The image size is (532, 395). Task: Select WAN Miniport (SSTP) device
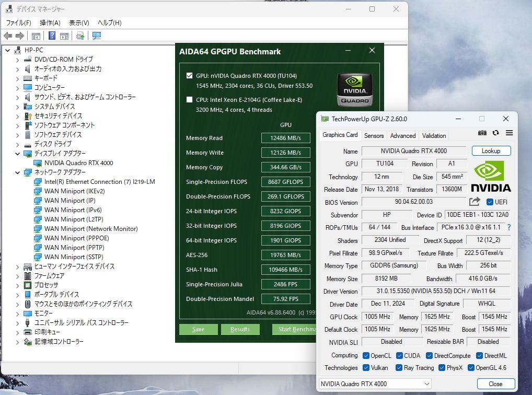tap(74, 257)
